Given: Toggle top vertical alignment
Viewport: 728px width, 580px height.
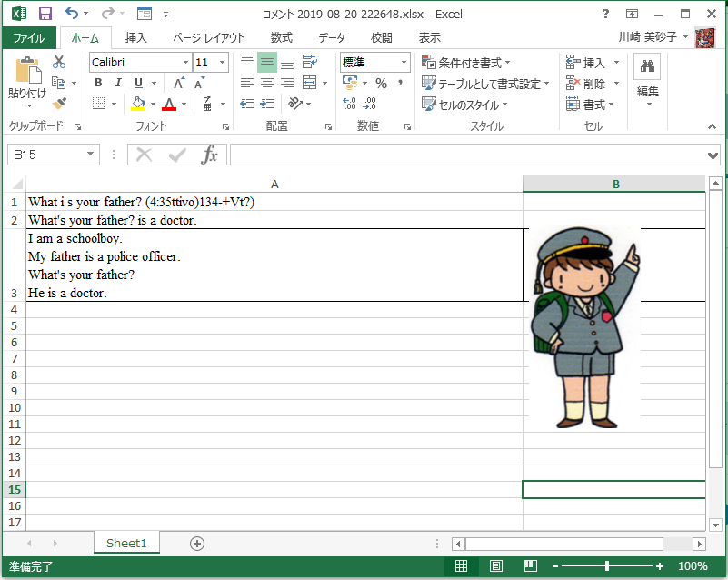Looking at the screenshot, I should (247, 61).
